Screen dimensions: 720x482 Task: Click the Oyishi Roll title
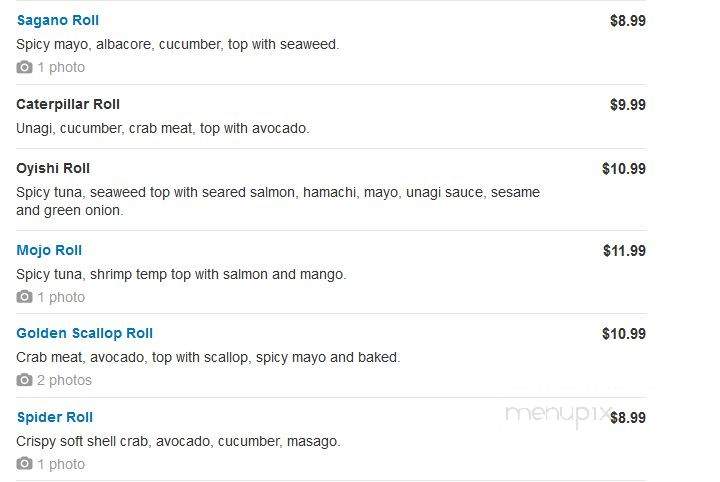pos(53,168)
